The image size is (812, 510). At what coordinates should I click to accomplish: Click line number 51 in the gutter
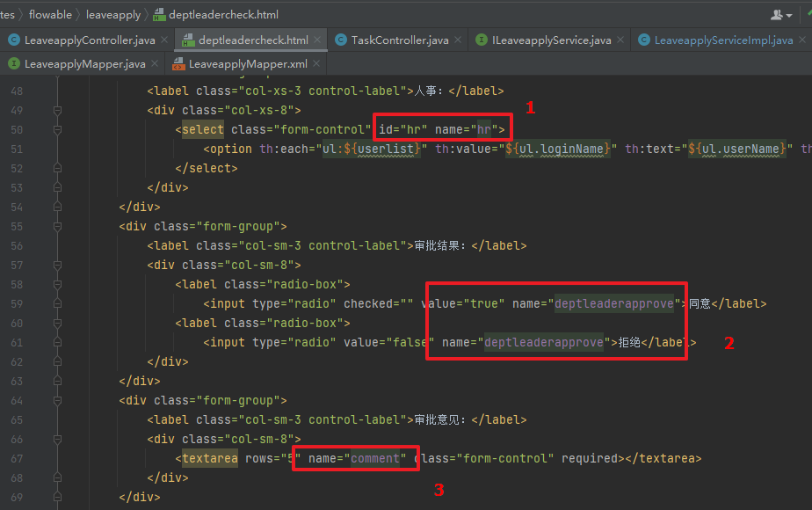[17, 149]
